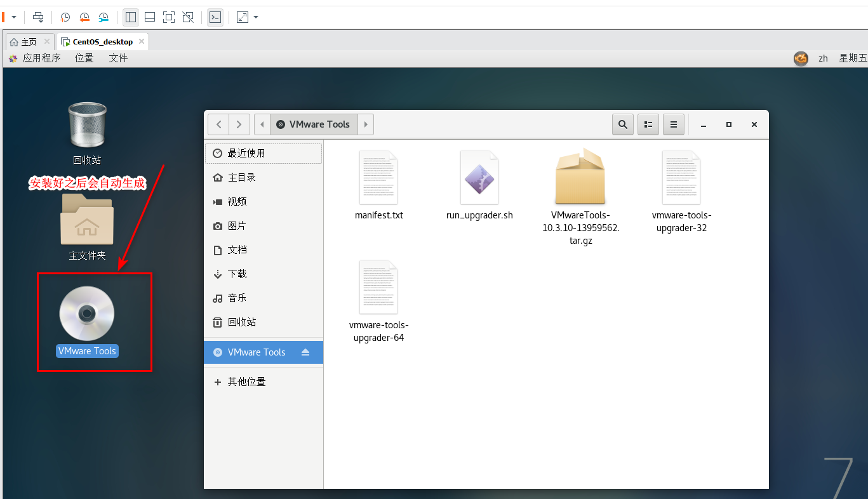This screenshot has width=868, height=499.
Task: Select the vmware-tools-upgrader-32 file icon
Action: tap(681, 177)
